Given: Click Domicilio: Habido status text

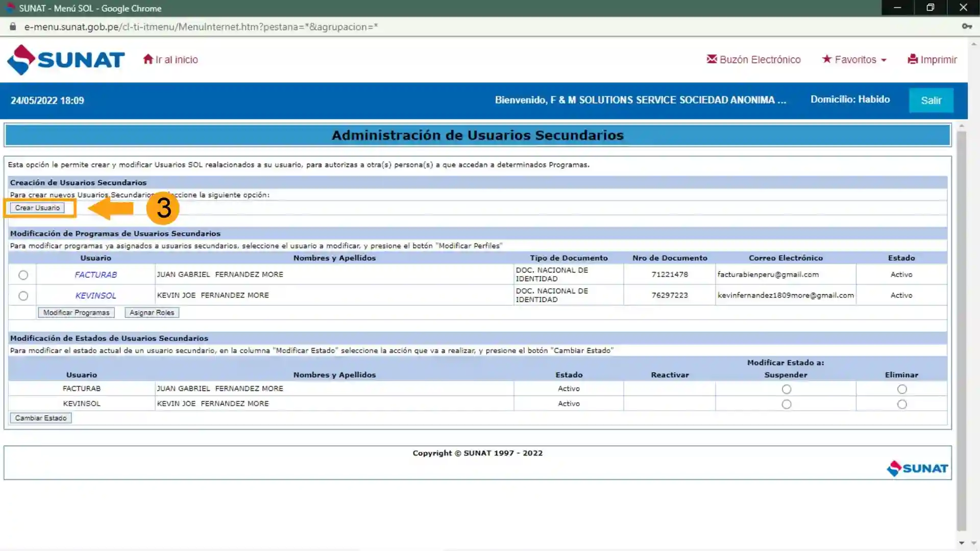Looking at the screenshot, I should coord(850,99).
